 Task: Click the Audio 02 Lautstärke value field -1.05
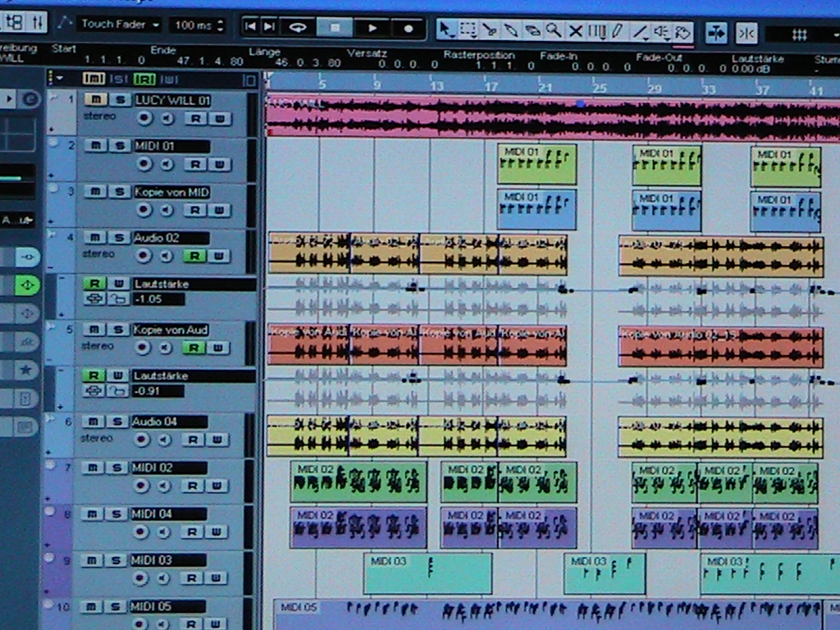[x=157, y=299]
